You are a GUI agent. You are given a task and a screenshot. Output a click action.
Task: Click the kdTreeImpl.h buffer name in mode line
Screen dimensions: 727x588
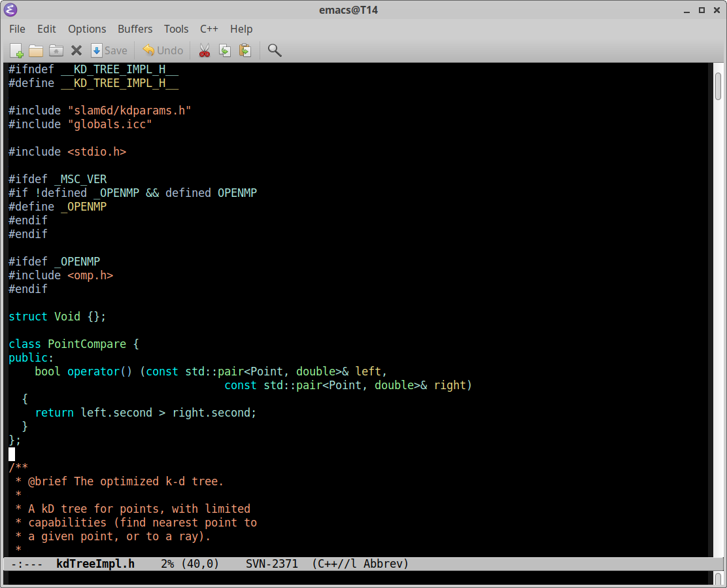[x=95, y=563]
